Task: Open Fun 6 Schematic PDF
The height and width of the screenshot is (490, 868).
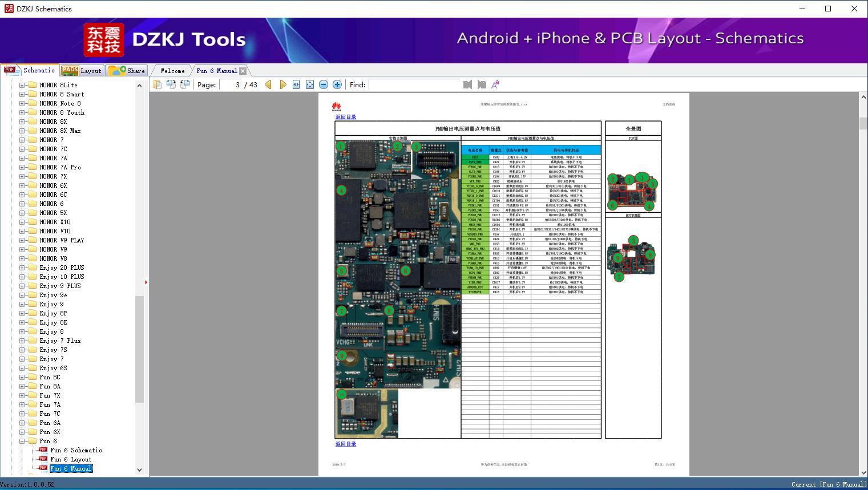Action: 76,450
